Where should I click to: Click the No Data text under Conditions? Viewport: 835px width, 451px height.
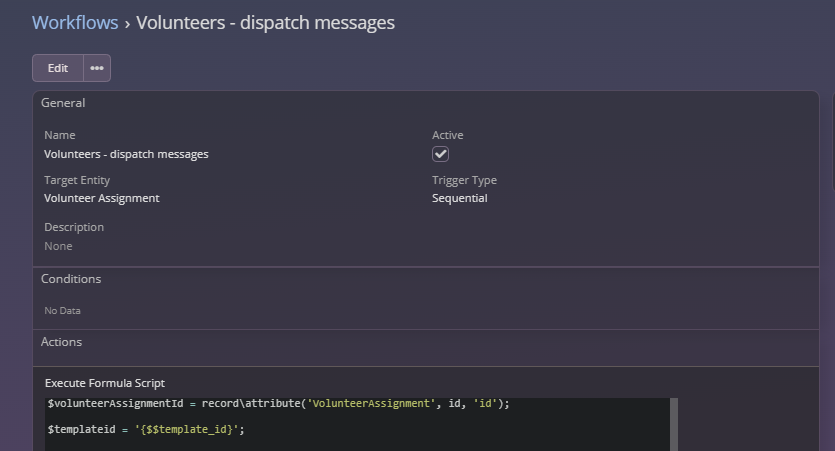pos(62,311)
